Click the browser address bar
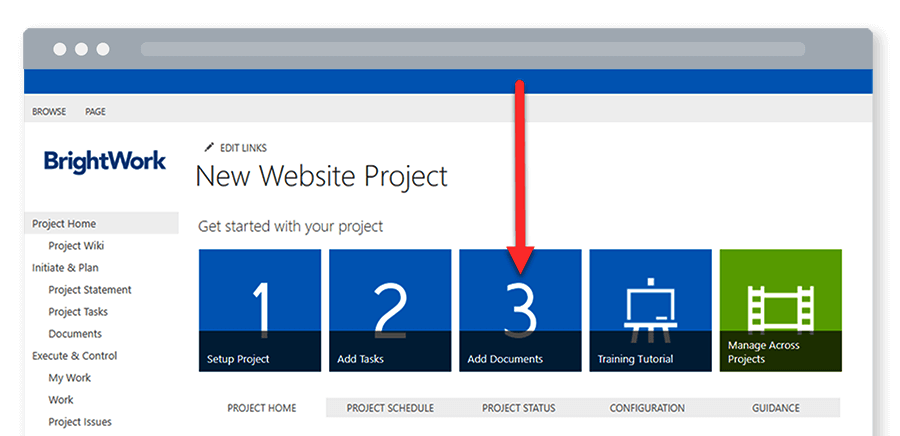 tap(472, 49)
